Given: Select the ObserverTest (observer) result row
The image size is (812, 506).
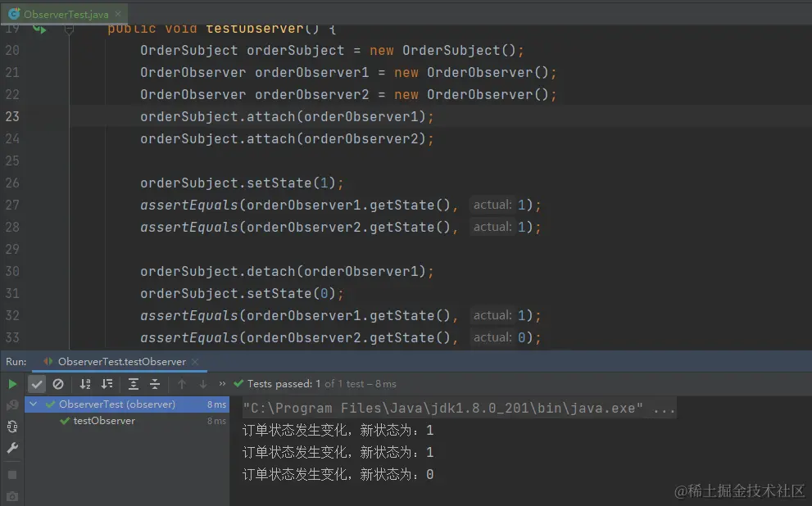Looking at the screenshot, I should click(127, 404).
